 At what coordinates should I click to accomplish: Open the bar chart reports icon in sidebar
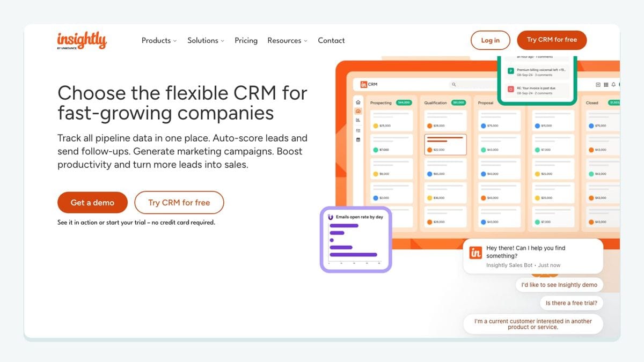pos(358,120)
